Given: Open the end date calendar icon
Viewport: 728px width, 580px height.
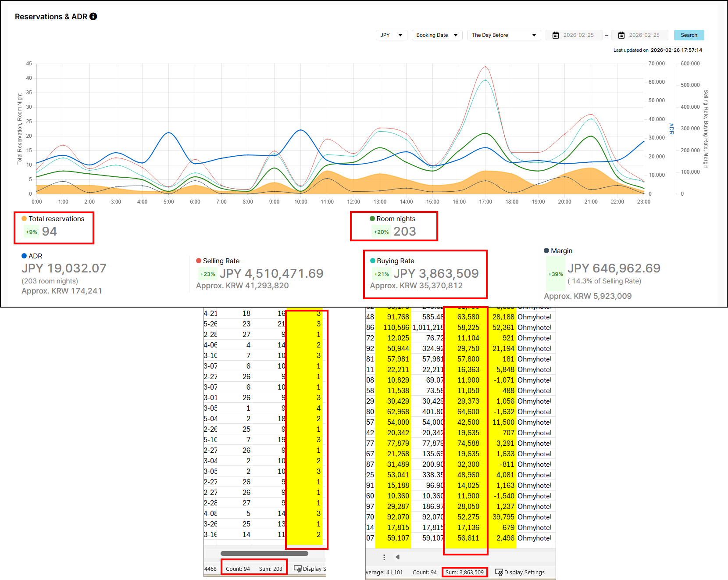Looking at the screenshot, I should (x=621, y=35).
